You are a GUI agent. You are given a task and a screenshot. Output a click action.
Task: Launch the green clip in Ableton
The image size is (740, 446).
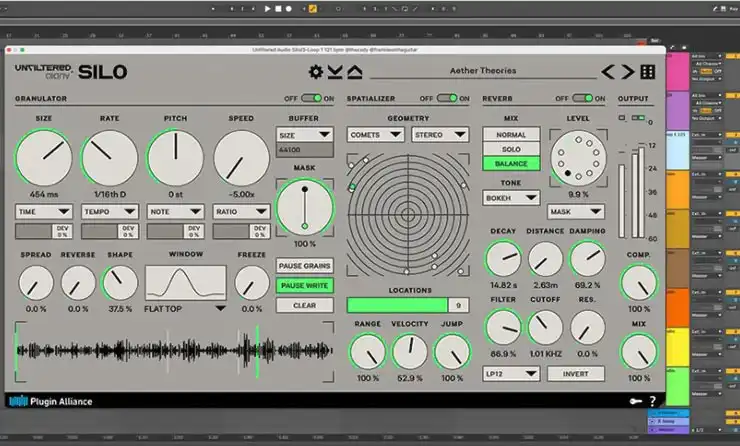click(678, 386)
